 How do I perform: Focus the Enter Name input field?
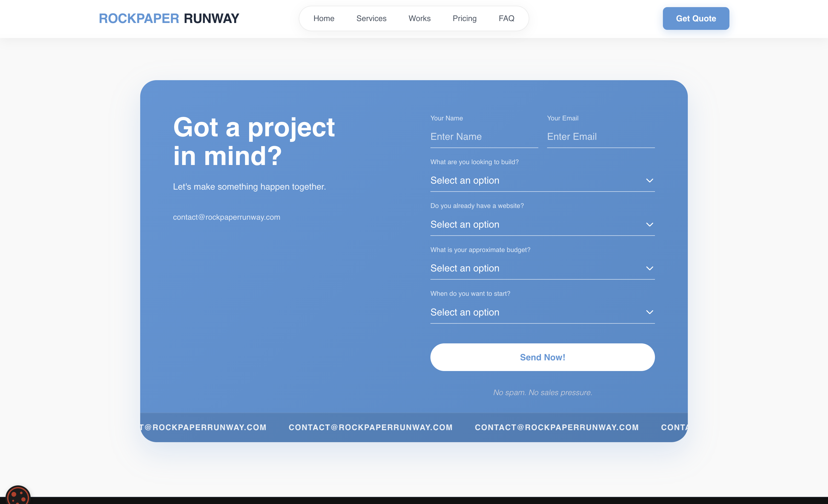(484, 137)
